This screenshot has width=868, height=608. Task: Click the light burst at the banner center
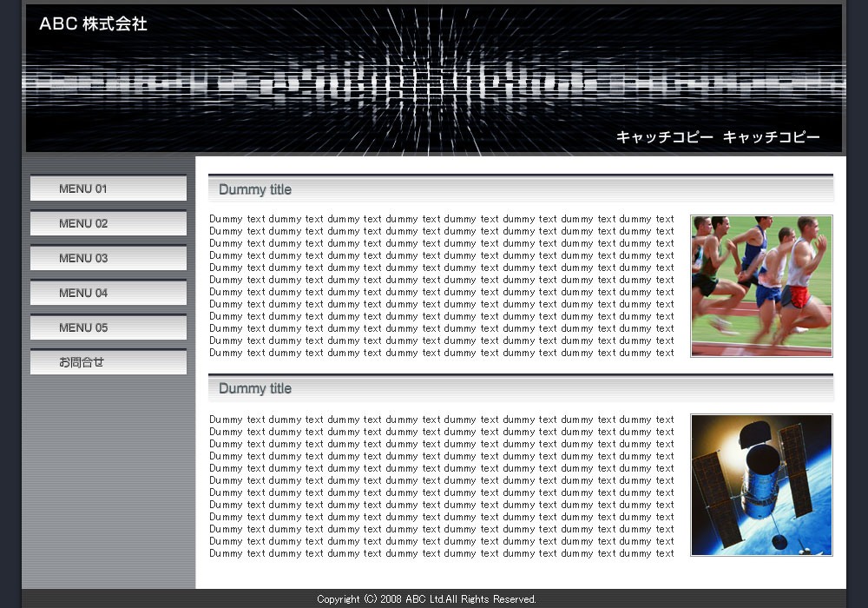point(434,84)
